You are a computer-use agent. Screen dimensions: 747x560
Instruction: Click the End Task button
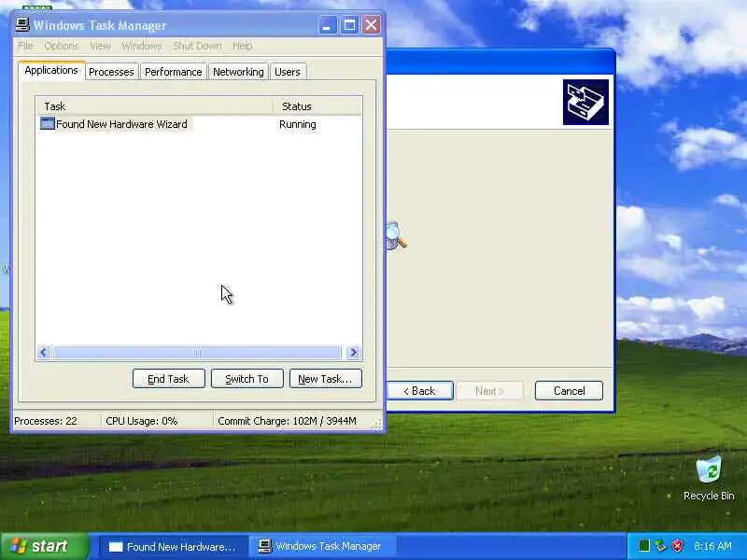click(x=169, y=379)
